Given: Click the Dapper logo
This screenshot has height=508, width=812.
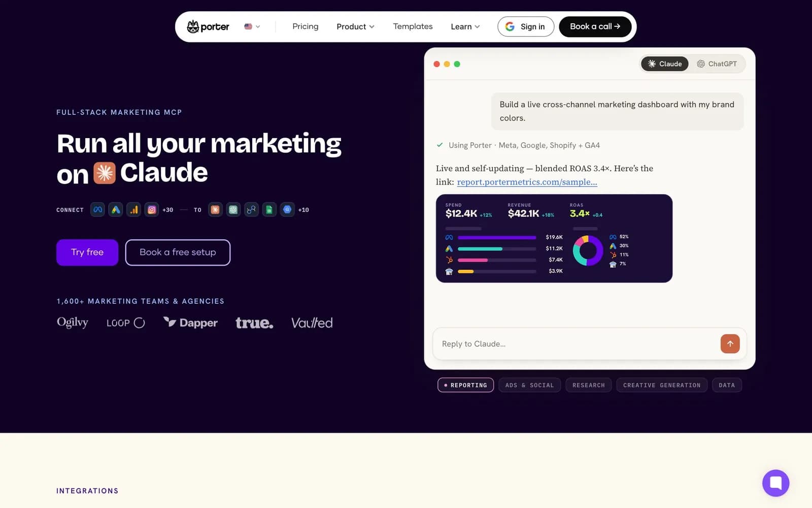Looking at the screenshot, I should tap(190, 323).
